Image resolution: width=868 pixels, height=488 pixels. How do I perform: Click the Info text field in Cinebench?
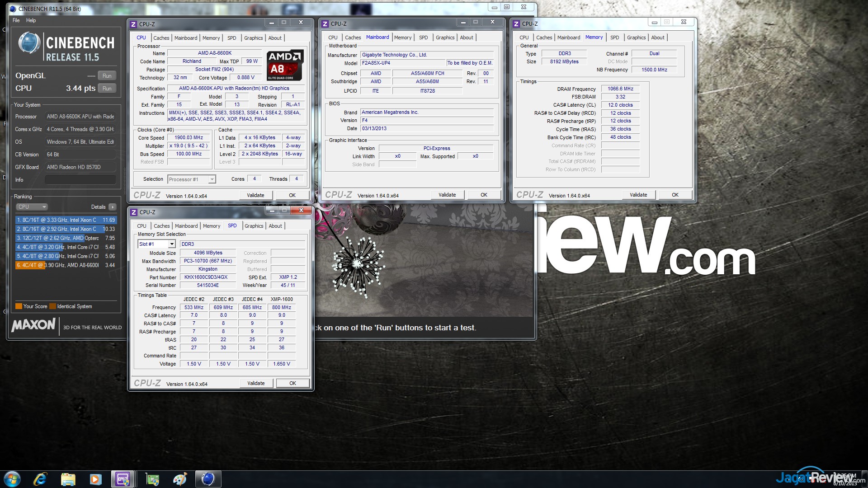coord(80,180)
